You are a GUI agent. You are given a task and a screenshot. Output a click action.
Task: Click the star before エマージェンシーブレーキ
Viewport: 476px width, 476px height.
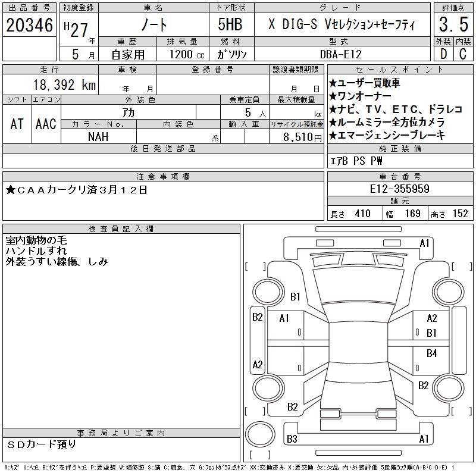pyautogui.click(x=333, y=136)
